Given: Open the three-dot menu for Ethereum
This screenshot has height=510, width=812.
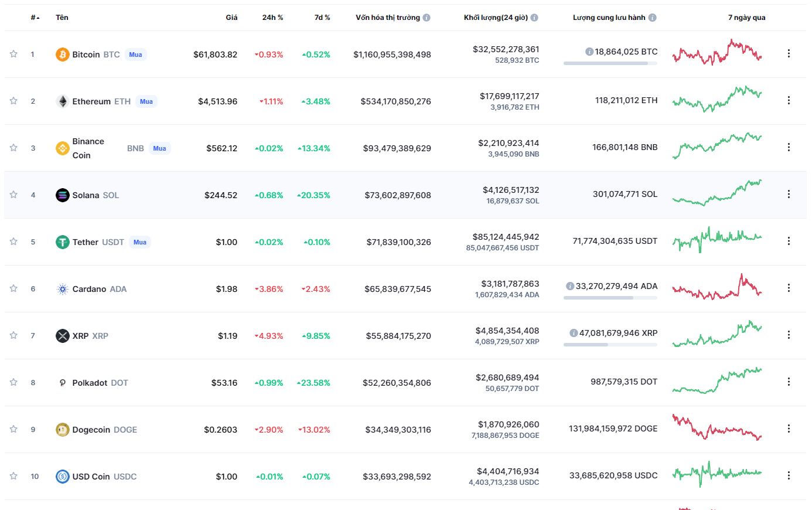Looking at the screenshot, I should click(789, 100).
